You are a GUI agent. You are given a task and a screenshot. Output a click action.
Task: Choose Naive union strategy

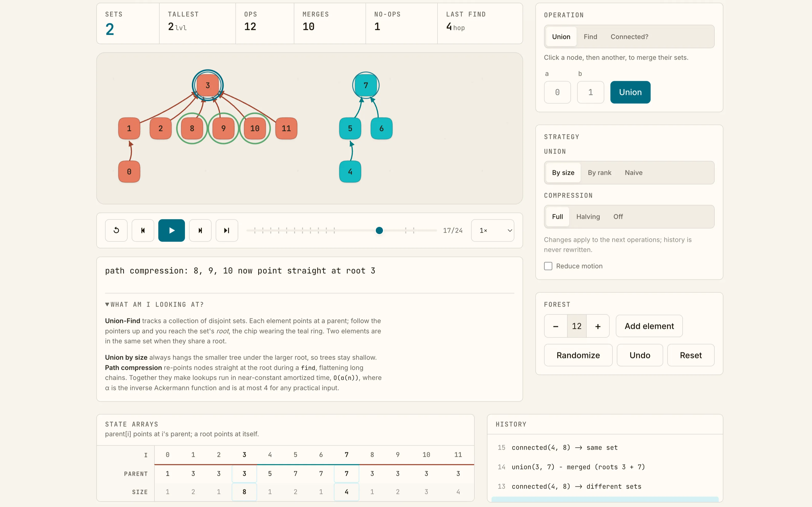tap(633, 173)
